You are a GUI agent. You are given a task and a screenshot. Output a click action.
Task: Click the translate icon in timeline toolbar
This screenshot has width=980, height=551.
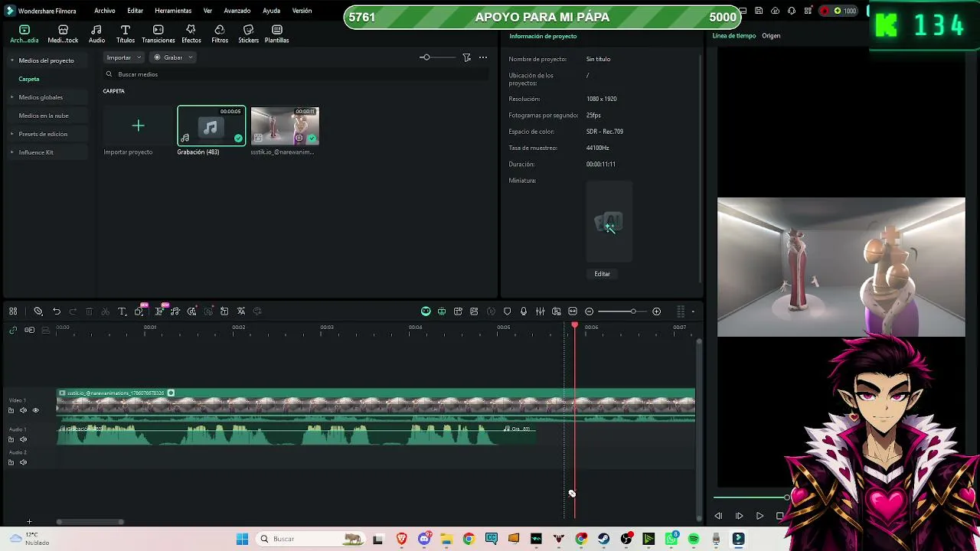(241, 311)
